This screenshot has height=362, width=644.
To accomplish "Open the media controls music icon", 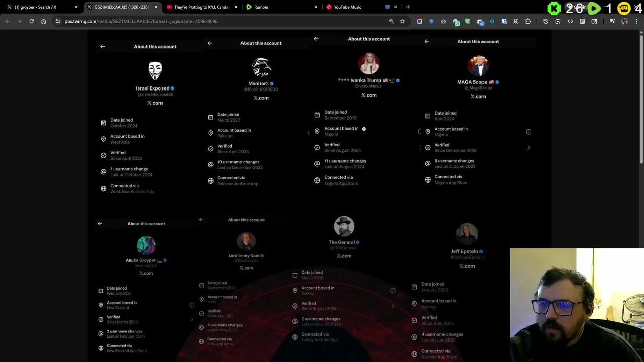I will pyautogui.click(x=612, y=21).
